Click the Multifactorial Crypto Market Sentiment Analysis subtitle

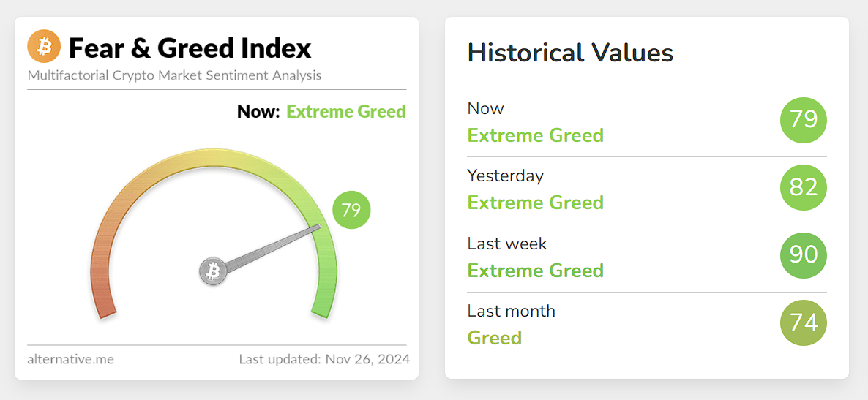point(174,75)
